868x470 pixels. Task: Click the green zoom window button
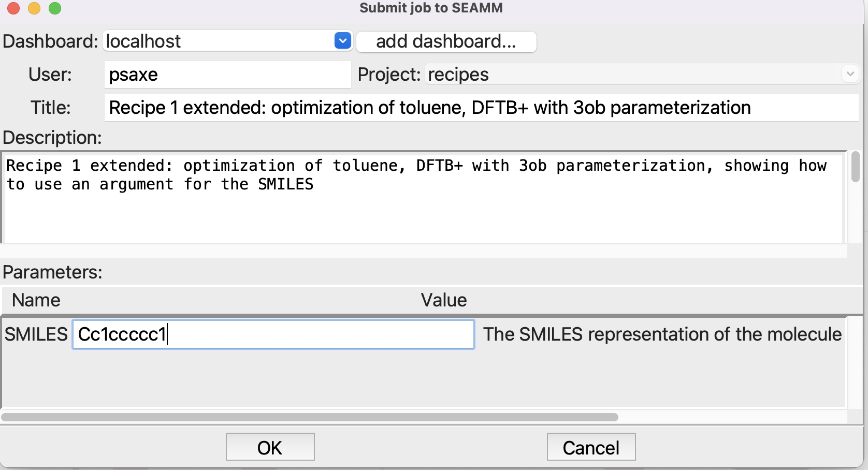point(55,8)
